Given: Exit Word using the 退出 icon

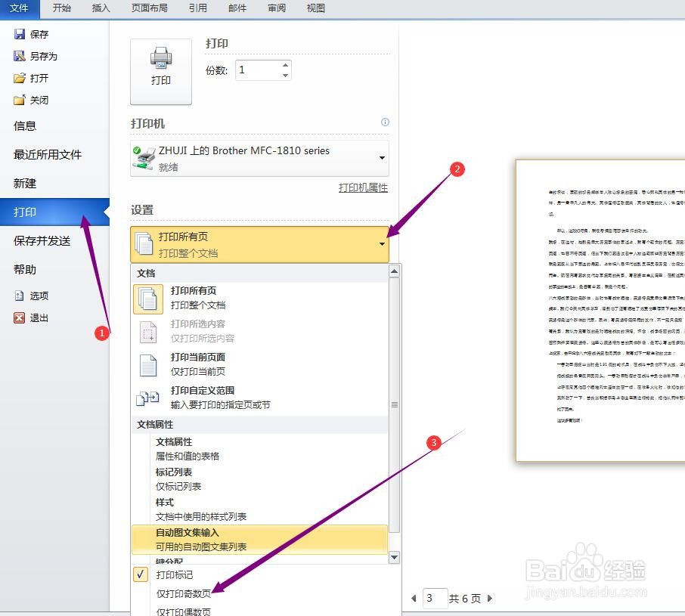Looking at the screenshot, I should pyautogui.click(x=20, y=317).
